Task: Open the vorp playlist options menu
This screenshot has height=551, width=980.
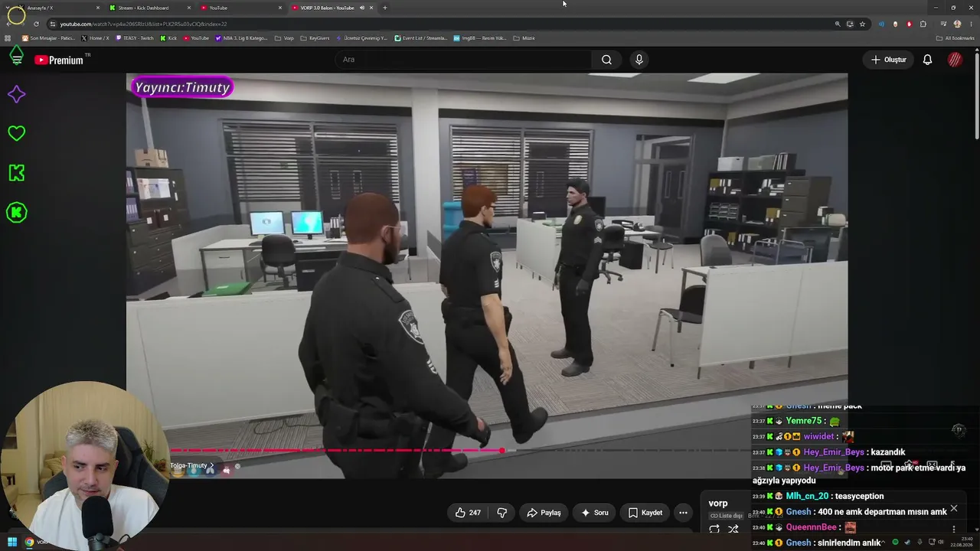Action: [954, 529]
